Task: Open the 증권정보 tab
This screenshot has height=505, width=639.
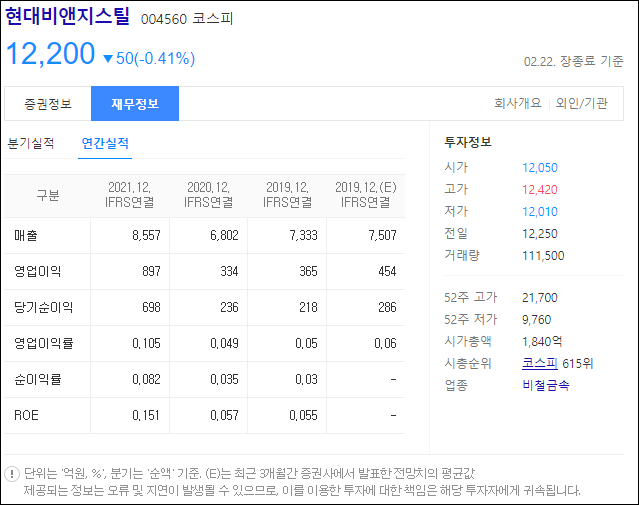Action: (x=48, y=104)
